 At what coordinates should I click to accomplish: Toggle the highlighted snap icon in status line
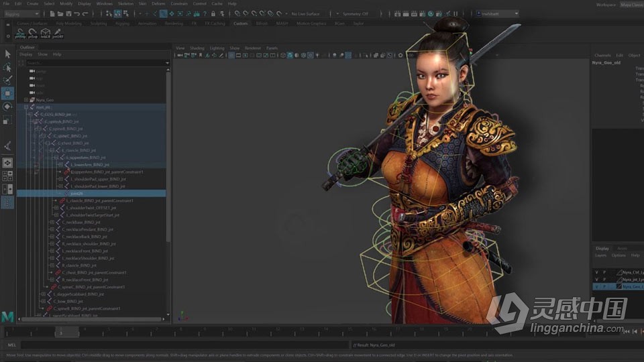(164, 14)
